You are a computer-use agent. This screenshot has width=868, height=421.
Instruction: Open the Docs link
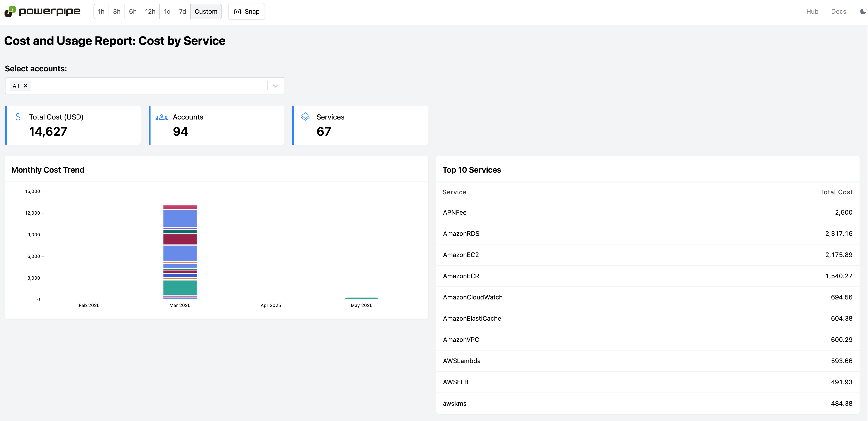(x=838, y=11)
